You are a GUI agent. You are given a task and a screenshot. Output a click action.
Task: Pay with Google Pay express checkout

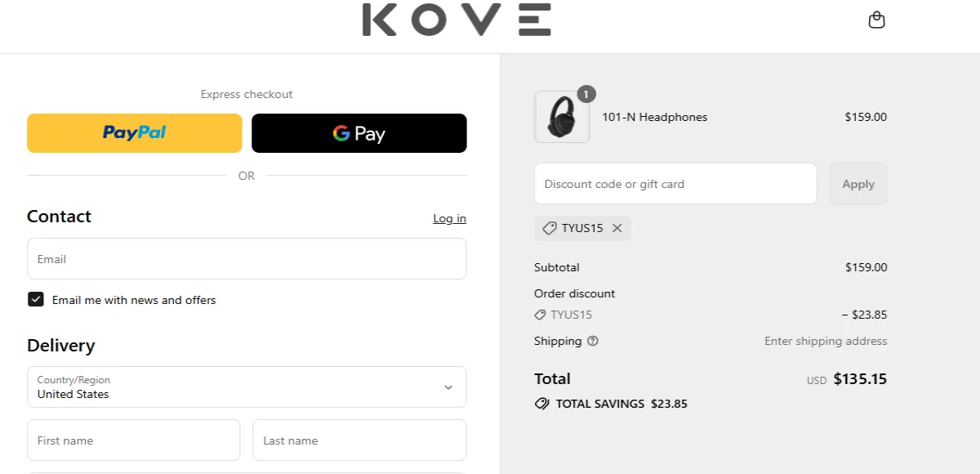[x=359, y=133]
